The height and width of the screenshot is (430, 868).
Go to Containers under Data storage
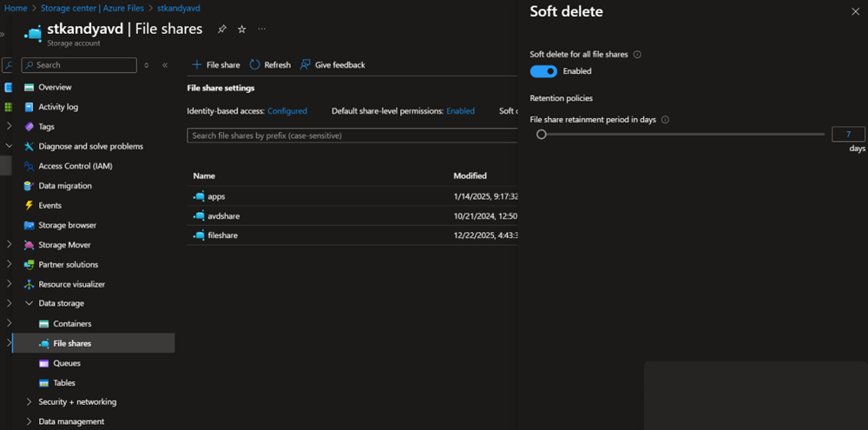[x=72, y=324]
